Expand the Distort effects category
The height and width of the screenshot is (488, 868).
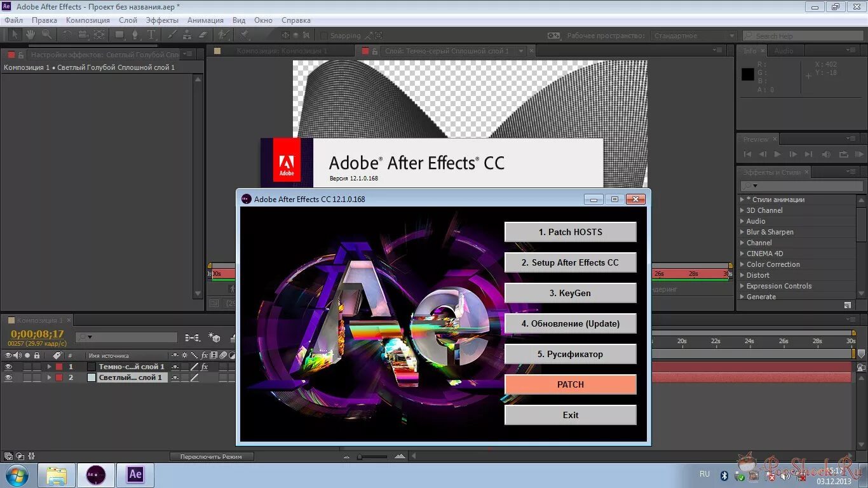click(x=742, y=275)
